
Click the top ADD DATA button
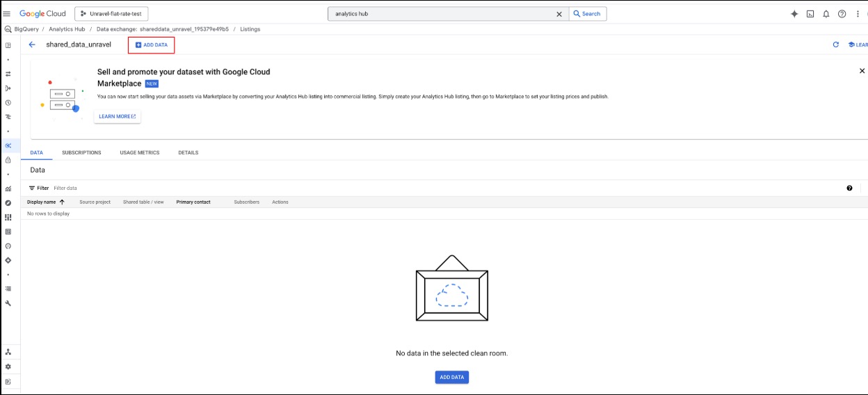click(152, 45)
